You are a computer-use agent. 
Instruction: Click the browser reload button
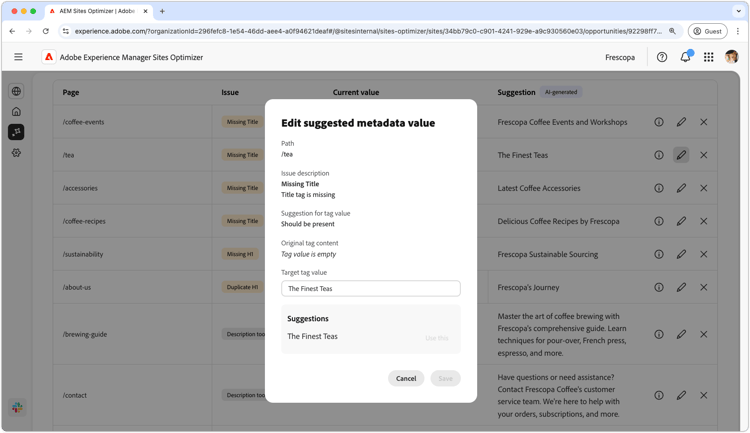46,31
